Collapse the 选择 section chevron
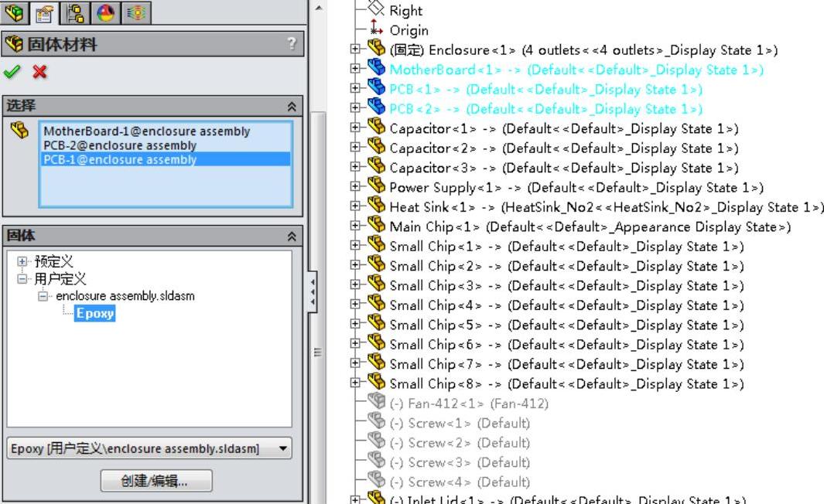The height and width of the screenshot is (504, 824). click(291, 107)
